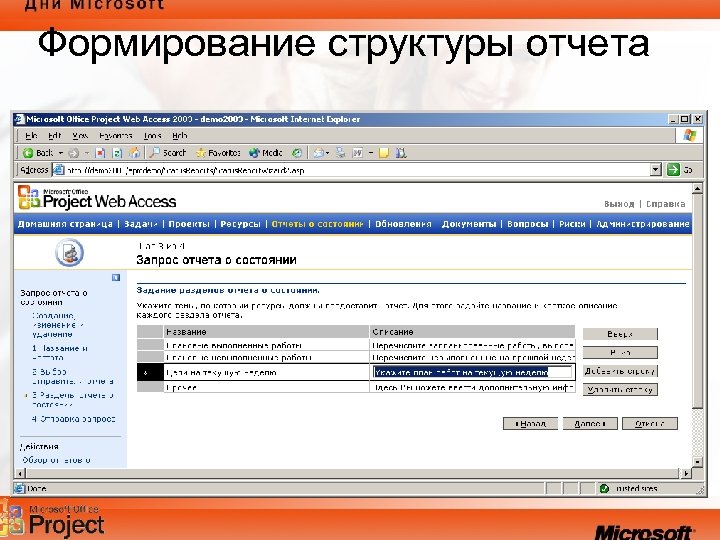
Task: Switch to the Проекты tab
Action: point(189,224)
